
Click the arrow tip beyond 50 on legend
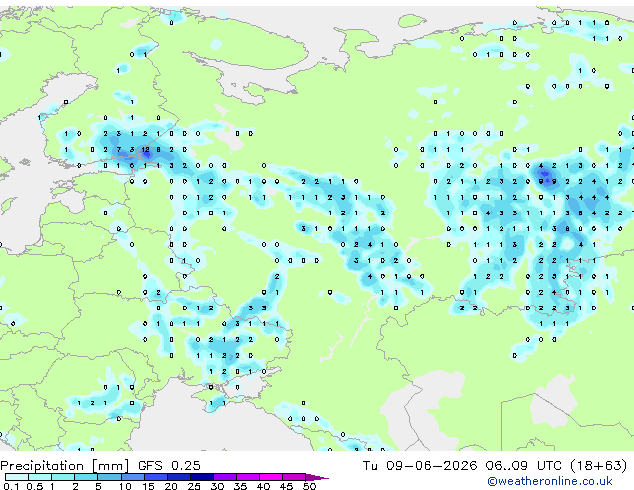(317, 477)
